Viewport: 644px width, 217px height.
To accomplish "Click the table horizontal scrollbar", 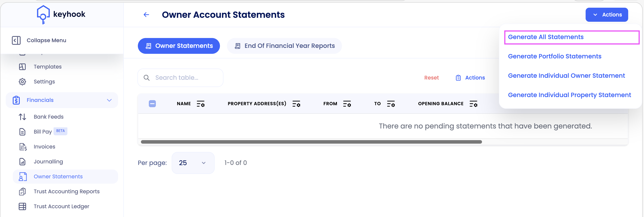I will coord(311,142).
